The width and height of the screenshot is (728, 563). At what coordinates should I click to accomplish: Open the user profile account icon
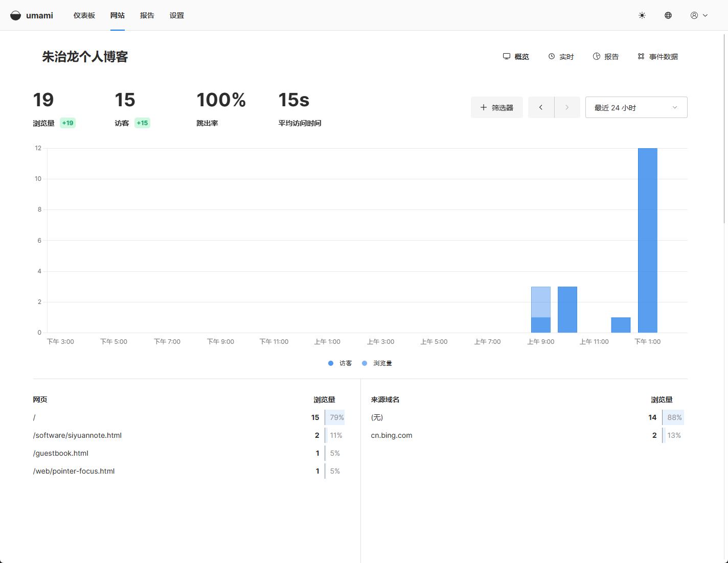pyautogui.click(x=694, y=15)
